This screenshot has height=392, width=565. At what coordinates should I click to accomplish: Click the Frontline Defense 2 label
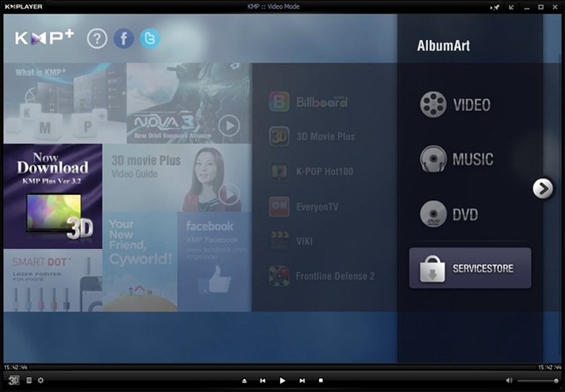[335, 276]
